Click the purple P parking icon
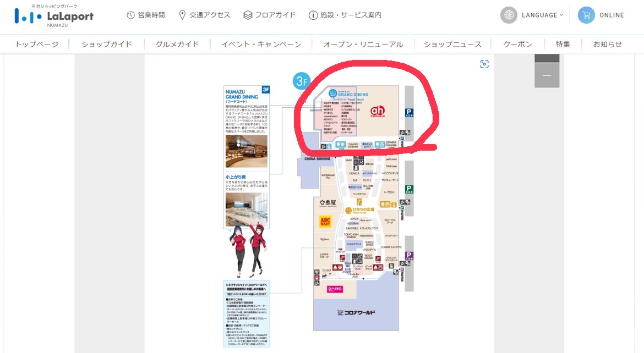644x353 pixels. [408, 256]
